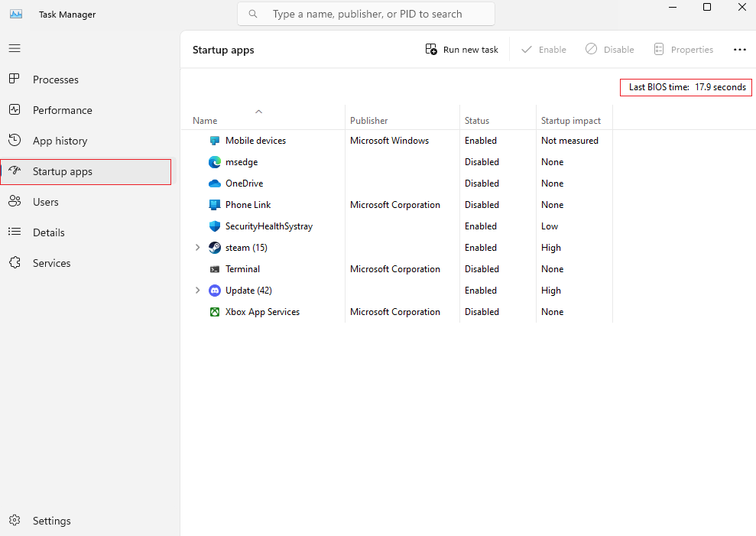The width and height of the screenshot is (756, 536).
Task: Sort by the Startup impact column
Action: point(574,121)
